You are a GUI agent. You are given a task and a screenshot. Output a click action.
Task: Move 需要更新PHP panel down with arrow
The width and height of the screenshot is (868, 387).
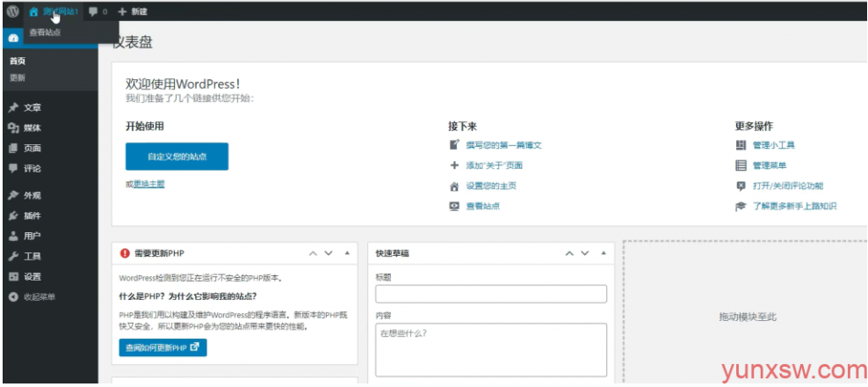(x=329, y=253)
